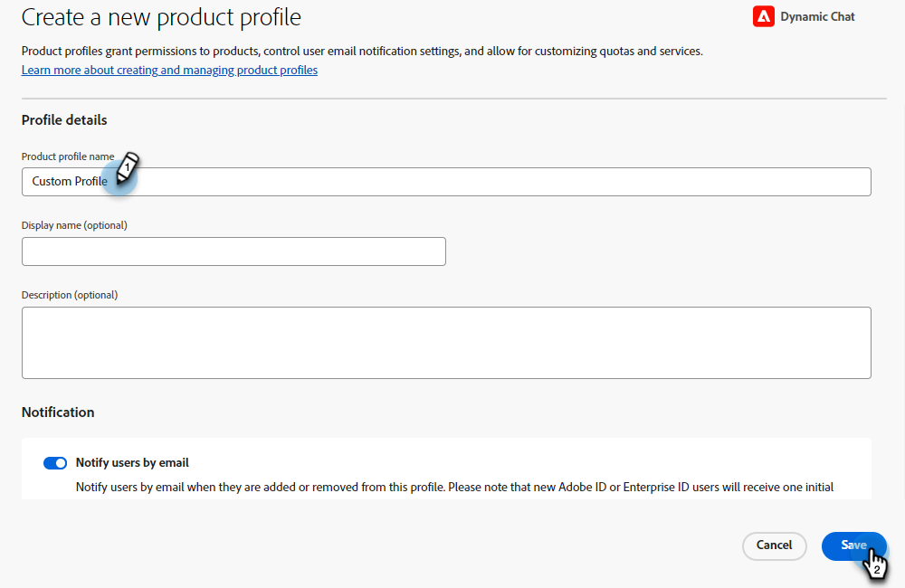Click into the Display name input

point(233,251)
